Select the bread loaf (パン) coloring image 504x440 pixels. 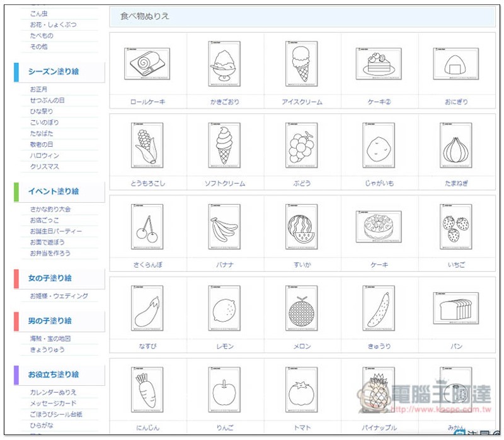pyautogui.click(x=456, y=308)
